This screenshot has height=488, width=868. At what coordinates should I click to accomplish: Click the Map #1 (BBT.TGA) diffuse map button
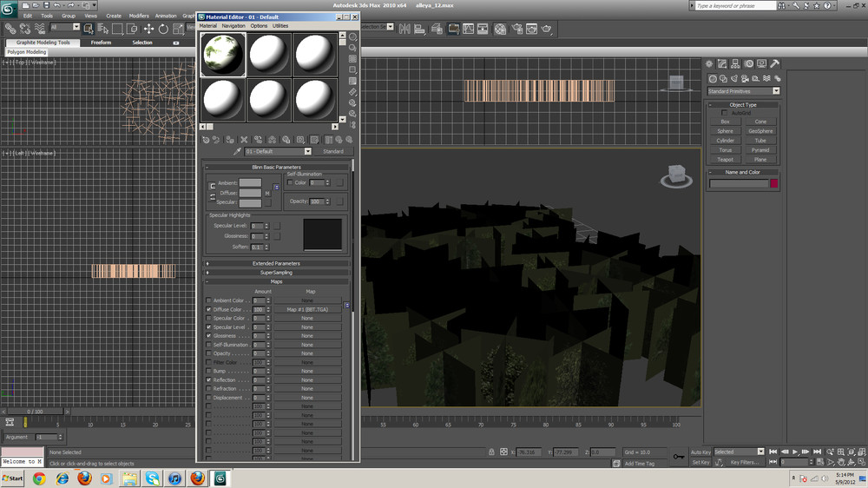pos(307,309)
